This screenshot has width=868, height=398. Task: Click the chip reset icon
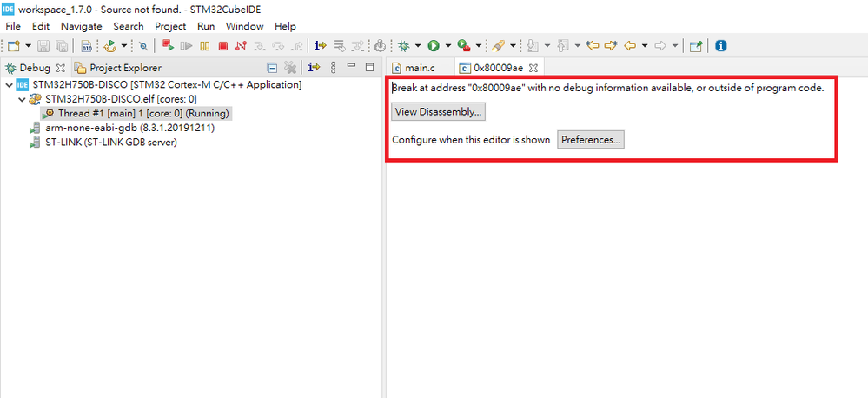(x=380, y=46)
